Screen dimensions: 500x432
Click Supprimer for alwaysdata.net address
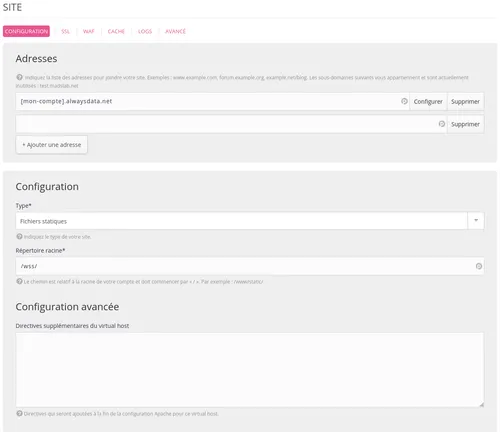[465, 101]
